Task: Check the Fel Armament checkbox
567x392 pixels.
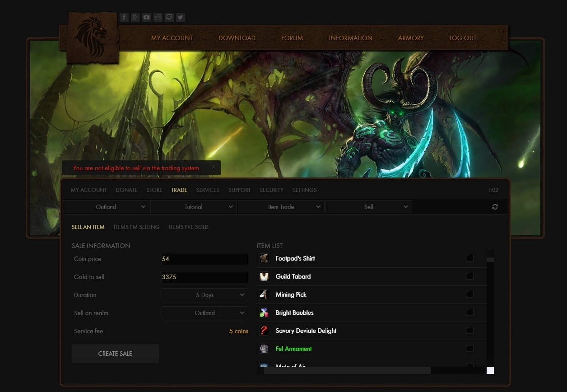Action: (x=470, y=348)
